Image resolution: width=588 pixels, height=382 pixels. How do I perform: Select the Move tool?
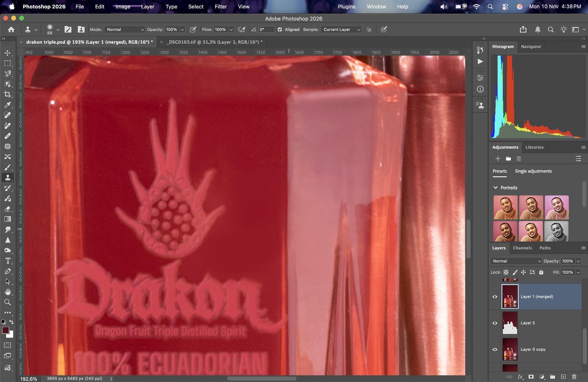pos(7,53)
